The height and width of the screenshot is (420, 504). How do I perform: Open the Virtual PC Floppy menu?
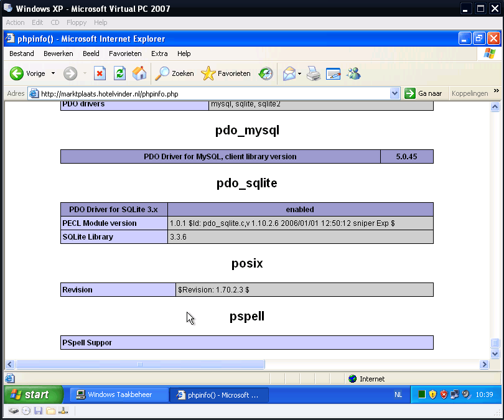point(77,22)
